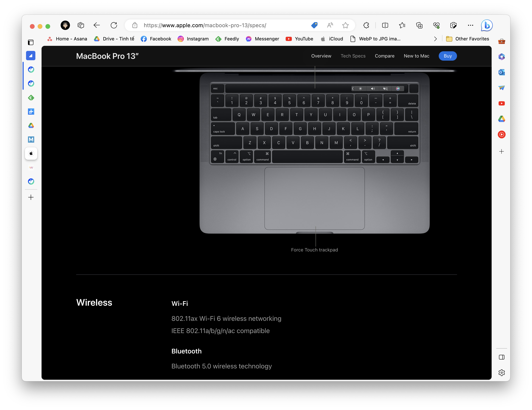Add this page to favorites star
This screenshot has height=410, width=532.
[345, 25]
